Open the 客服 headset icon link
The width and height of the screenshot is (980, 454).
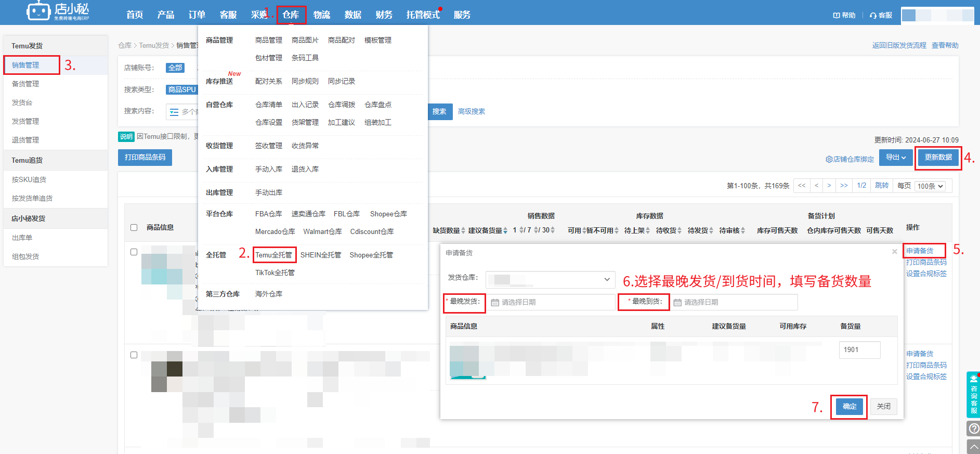[x=881, y=15]
